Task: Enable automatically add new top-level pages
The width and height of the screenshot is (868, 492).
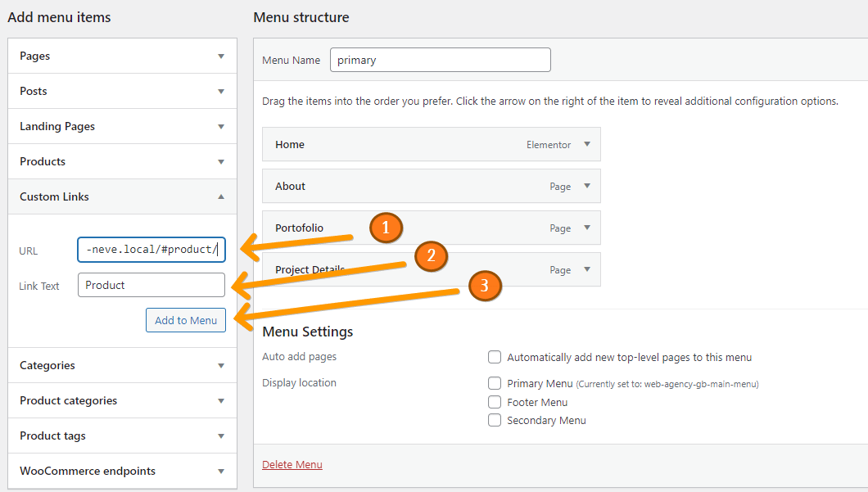Action: pos(495,357)
